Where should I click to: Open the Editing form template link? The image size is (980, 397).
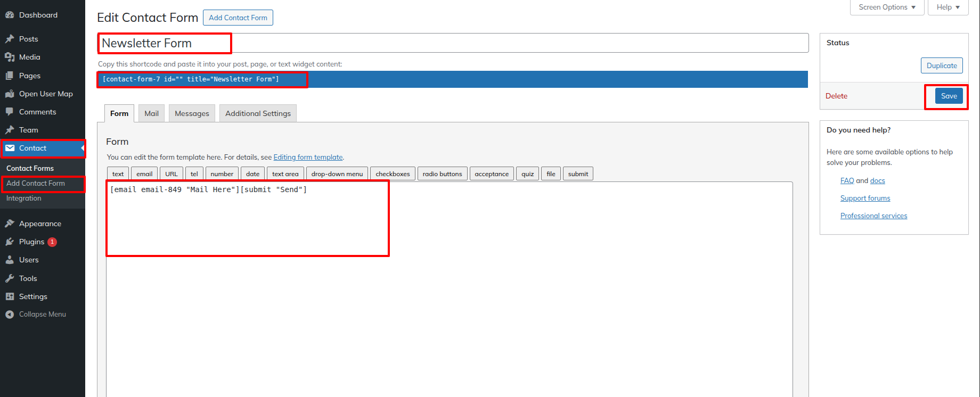pos(308,158)
